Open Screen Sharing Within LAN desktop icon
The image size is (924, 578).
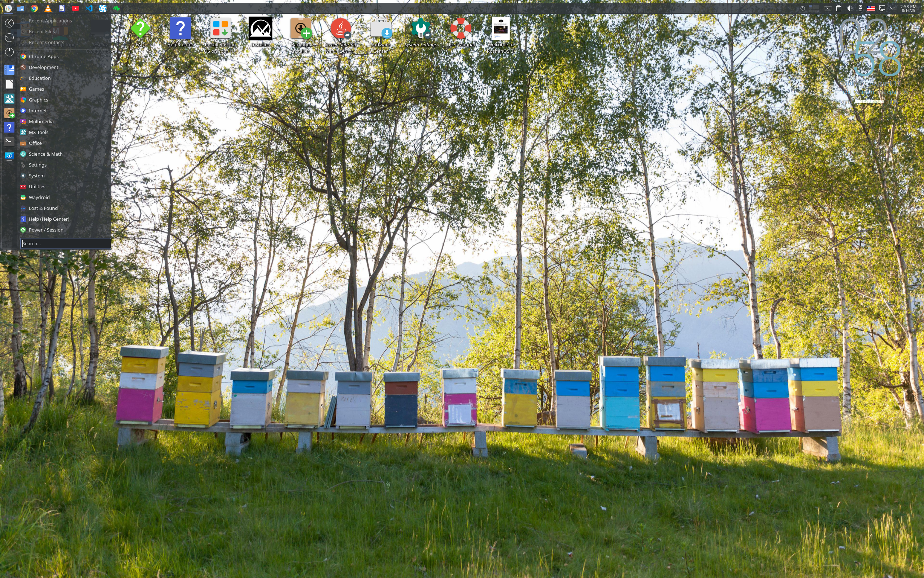pos(340,35)
